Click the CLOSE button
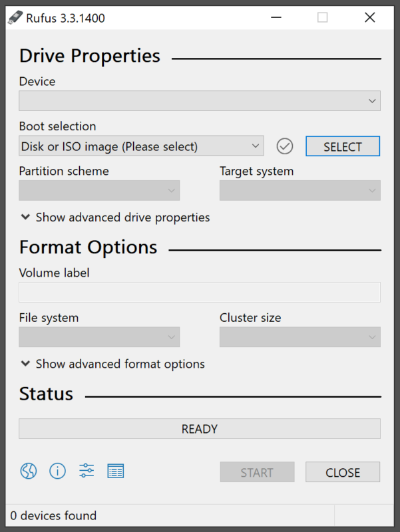The height and width of the screenshot is (532, 400). 343,472
